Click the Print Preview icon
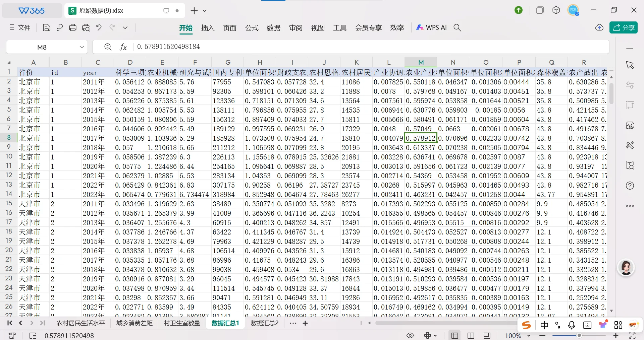 [86, 28]
